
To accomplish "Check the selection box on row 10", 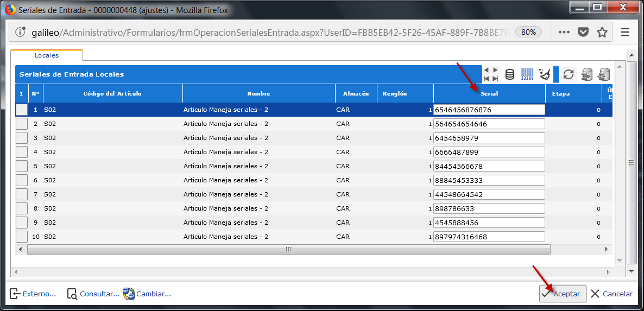I will coord(21,237).
